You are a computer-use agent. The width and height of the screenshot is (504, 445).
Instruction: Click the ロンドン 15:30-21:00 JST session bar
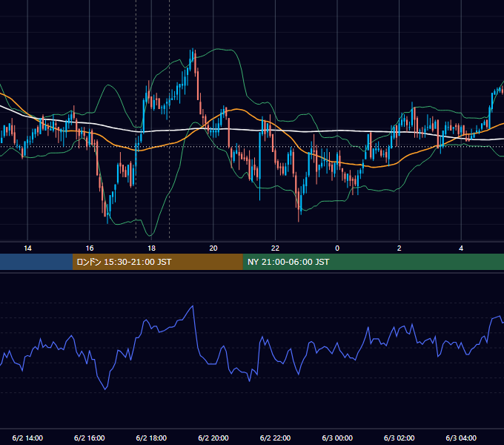157,262
